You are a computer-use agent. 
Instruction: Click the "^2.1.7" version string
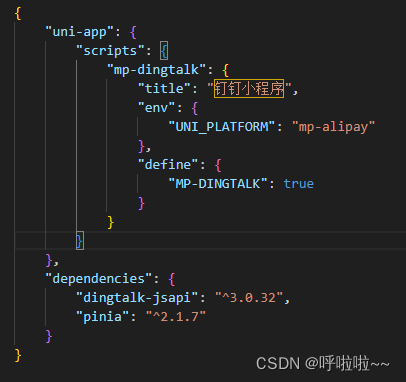(176, 317)
